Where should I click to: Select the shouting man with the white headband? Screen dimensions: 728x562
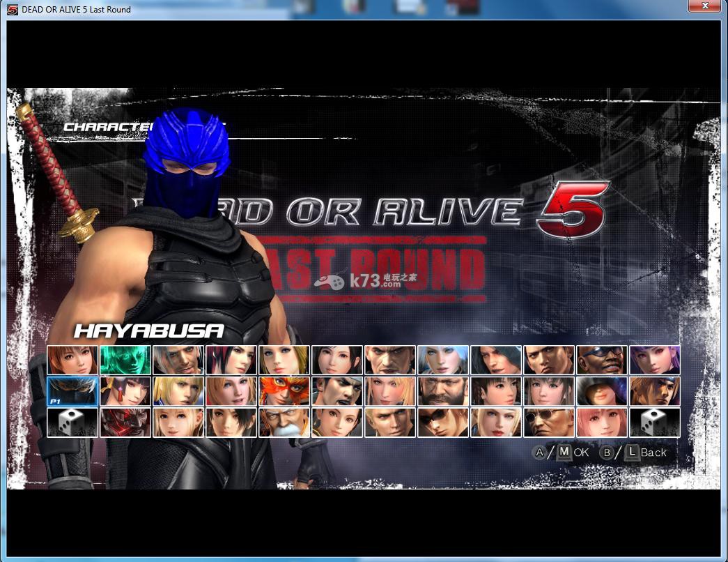pos(337,391)
